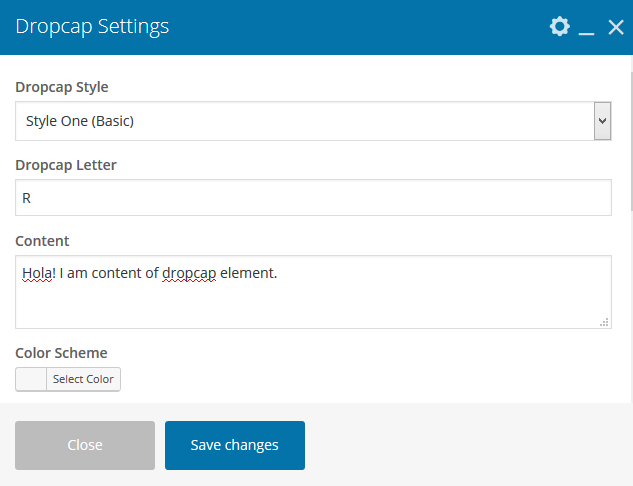The image size is (633, 486).
Task: Minimize the Dropcap Settings panel
Action: (x=587, y=29)
